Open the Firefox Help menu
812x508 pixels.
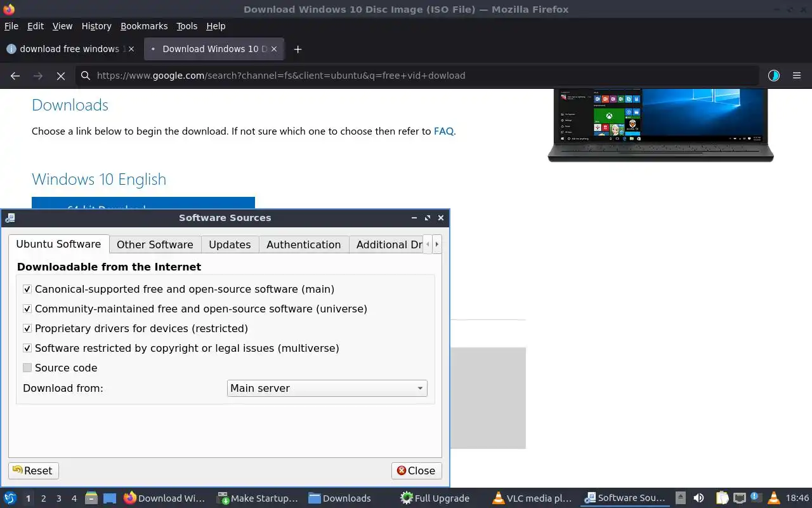(x=216, y=26)
